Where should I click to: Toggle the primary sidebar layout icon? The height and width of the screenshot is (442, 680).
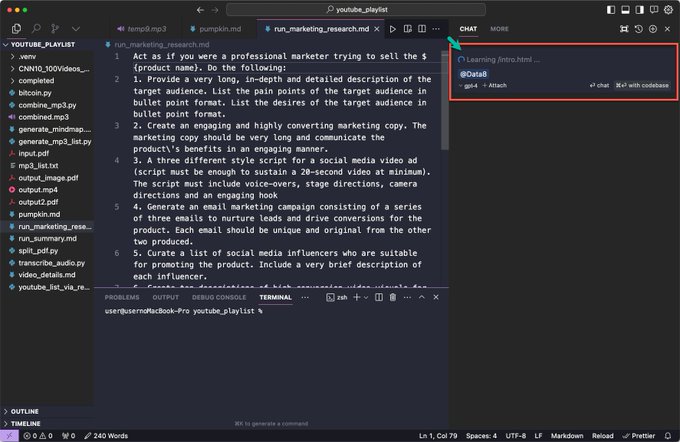pyautogui.click(x=611, y=10)
